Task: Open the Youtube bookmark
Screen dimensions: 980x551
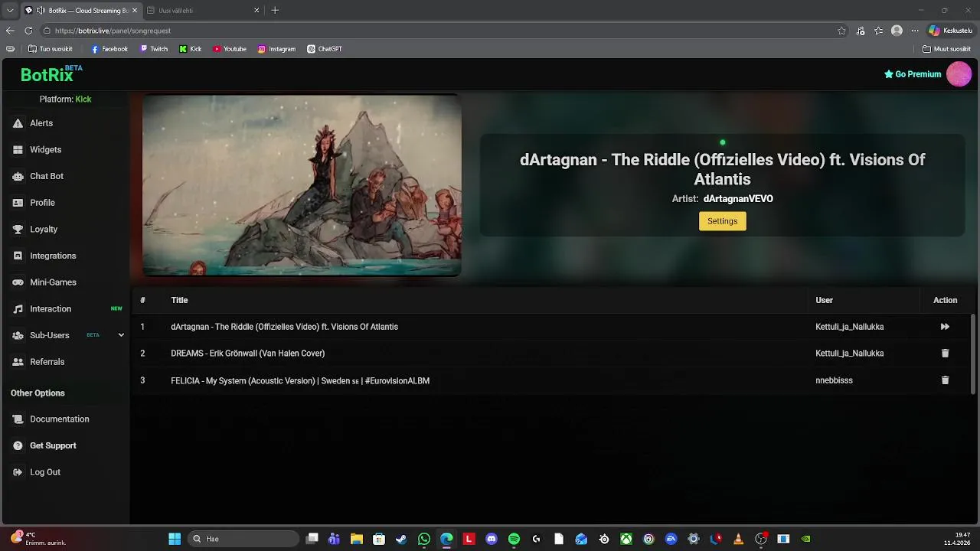Action: tap(230, 49)
